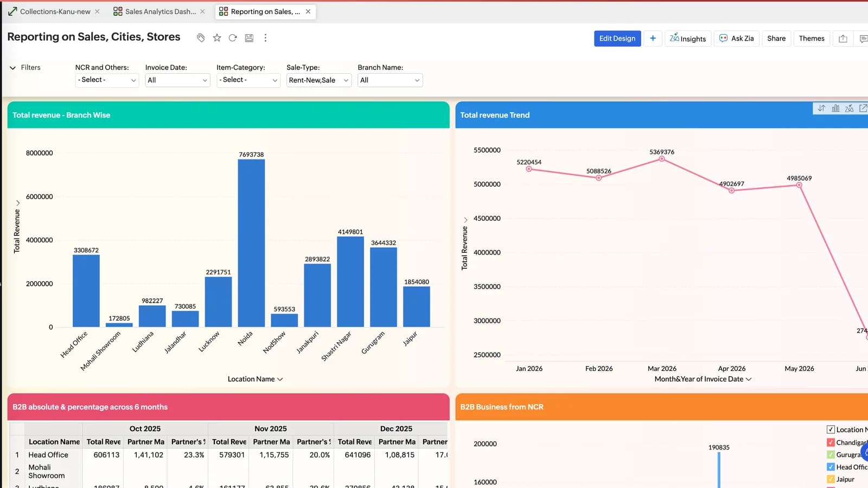868x488 pixels.
Task: Refresh the dashboard using the reload icon
Action: 233,38
